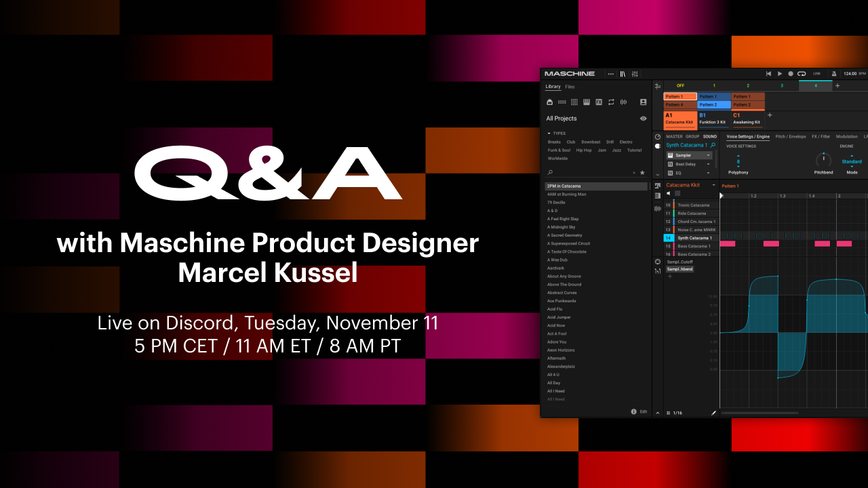Screen dimensions: 868x488
Task: Switch to MASTER tab
Action: pyautogui.click(x=674, y=137)
